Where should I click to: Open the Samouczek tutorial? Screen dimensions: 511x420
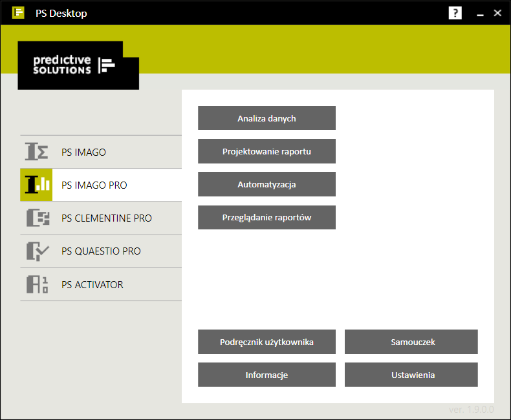pyautogui.click(x=411, y=342)
